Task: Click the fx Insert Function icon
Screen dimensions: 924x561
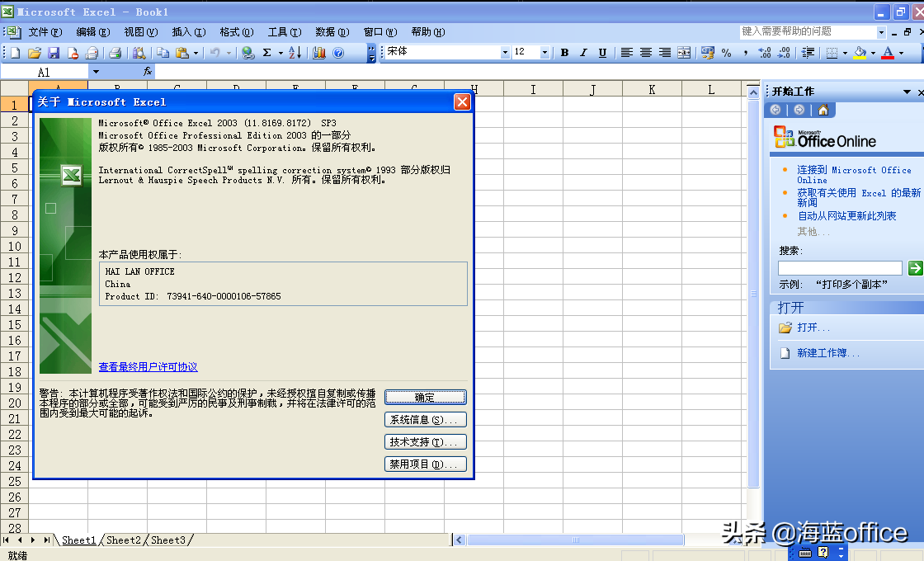Action: coord(148,71)
